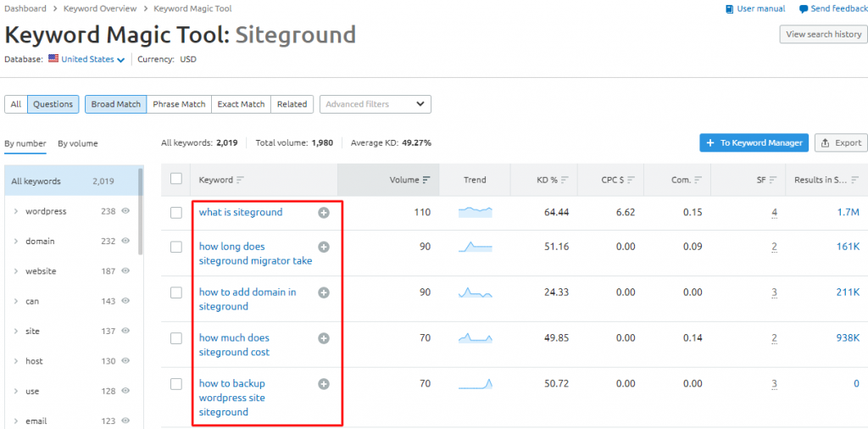Check the box for 'how long does siteground migrator take'

pyautogui.click(x=176, y=247)
